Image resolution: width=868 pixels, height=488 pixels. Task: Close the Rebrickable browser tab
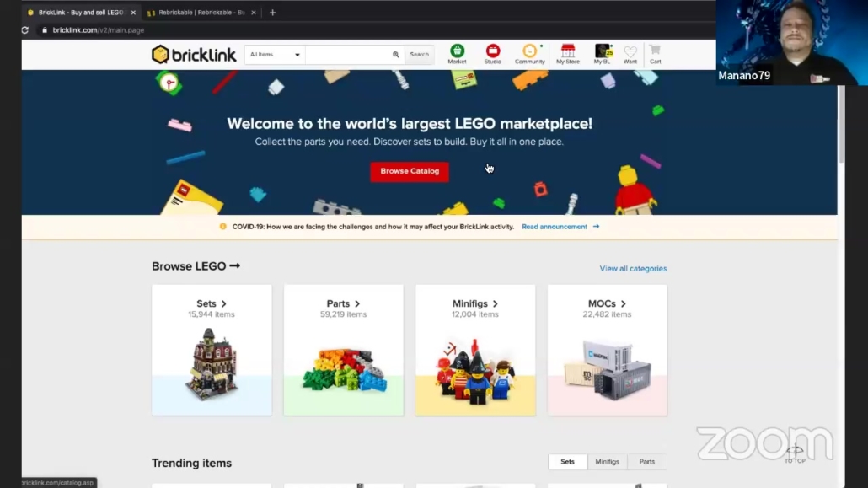[254, 12]
